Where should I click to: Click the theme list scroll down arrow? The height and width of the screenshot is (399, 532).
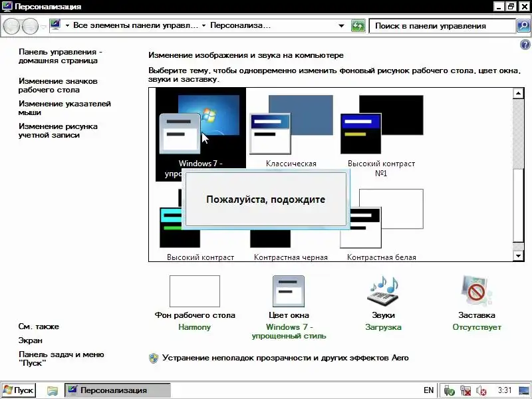[518, 256]
